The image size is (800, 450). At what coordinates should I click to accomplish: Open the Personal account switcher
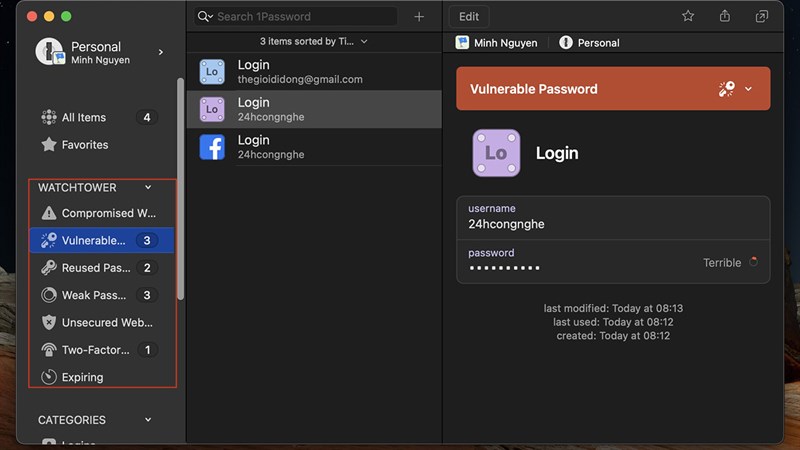[100, 52]
